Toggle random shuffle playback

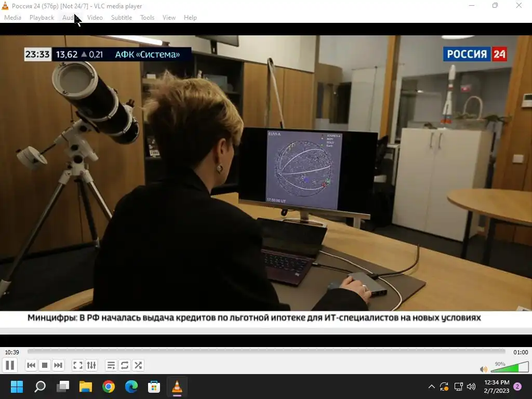pyautogui.click(x=138, y=365)
